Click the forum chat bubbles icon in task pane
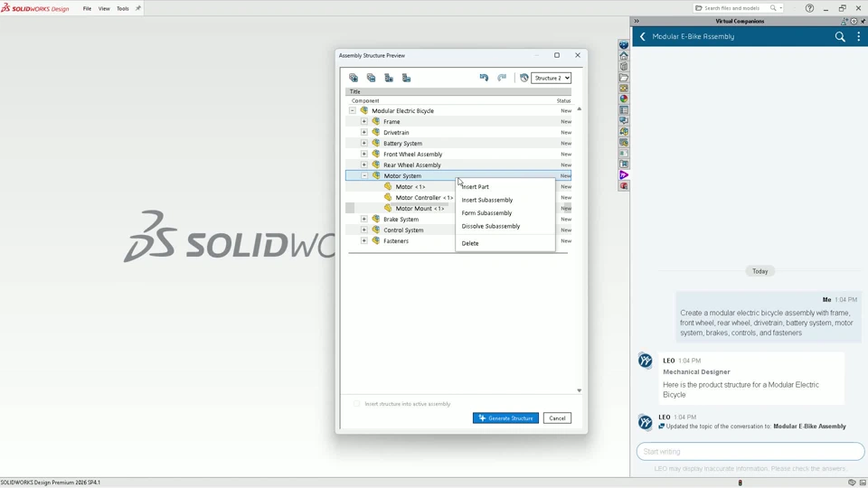Screen dimensions: 868x488 pyautogui.click(x=624, y=120)
